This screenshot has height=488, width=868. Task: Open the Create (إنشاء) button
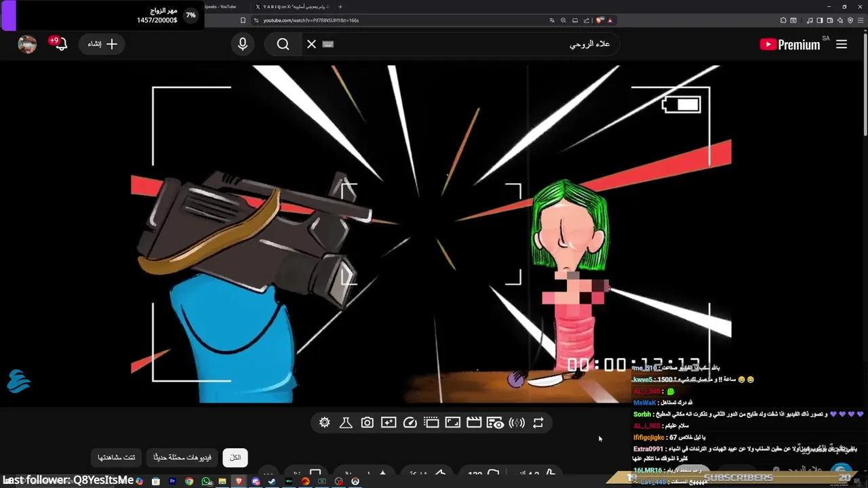[102, 44]
